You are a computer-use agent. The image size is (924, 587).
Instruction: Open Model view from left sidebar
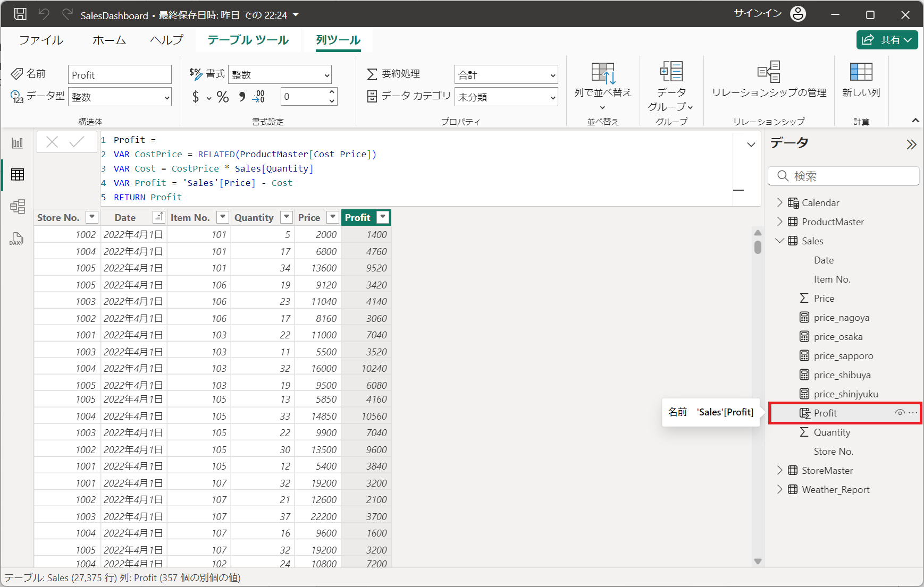click(18, 206)
